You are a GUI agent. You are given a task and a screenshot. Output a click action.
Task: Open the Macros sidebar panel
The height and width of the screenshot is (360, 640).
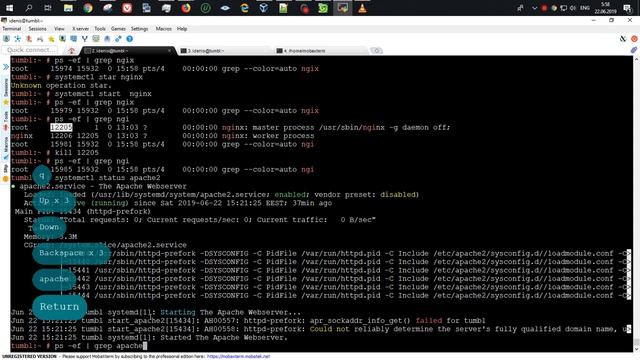point(6,148)
